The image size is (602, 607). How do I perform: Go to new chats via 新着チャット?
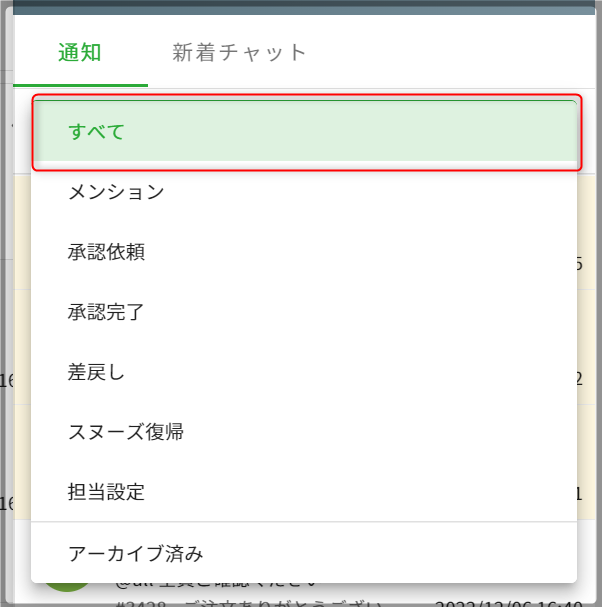(239, 53)
